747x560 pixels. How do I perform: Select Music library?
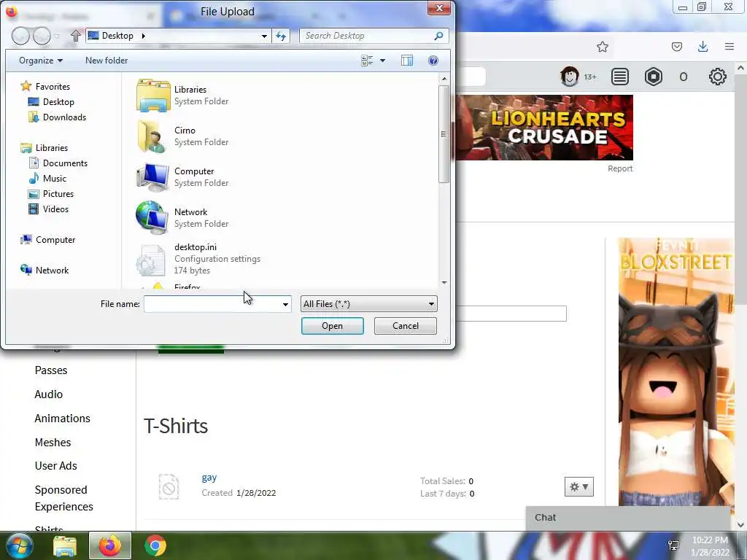point(47,179)
